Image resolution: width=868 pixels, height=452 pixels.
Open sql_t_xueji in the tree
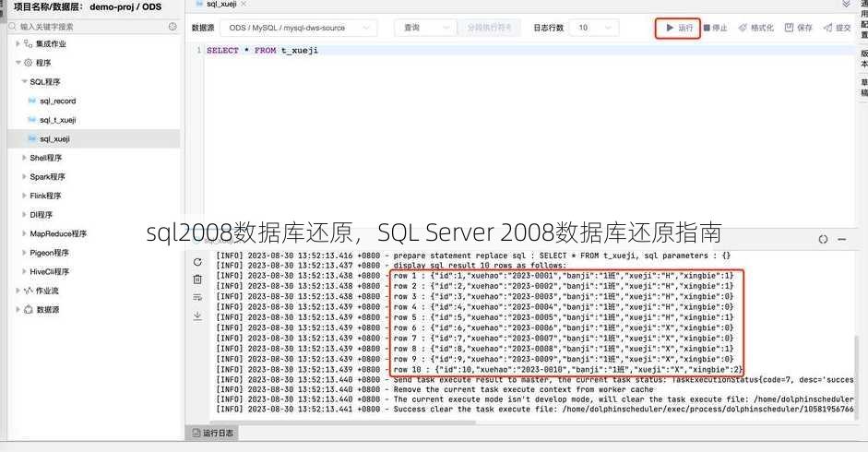pos(57,120)
